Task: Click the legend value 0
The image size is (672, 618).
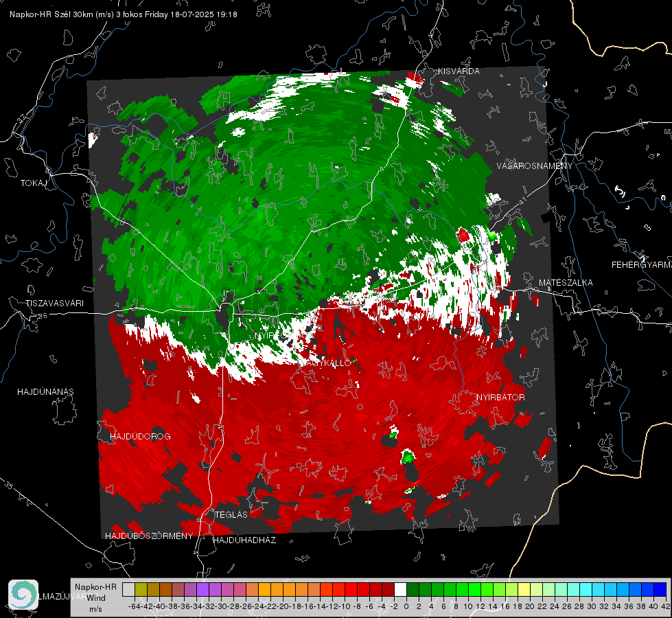Action: 406,606
